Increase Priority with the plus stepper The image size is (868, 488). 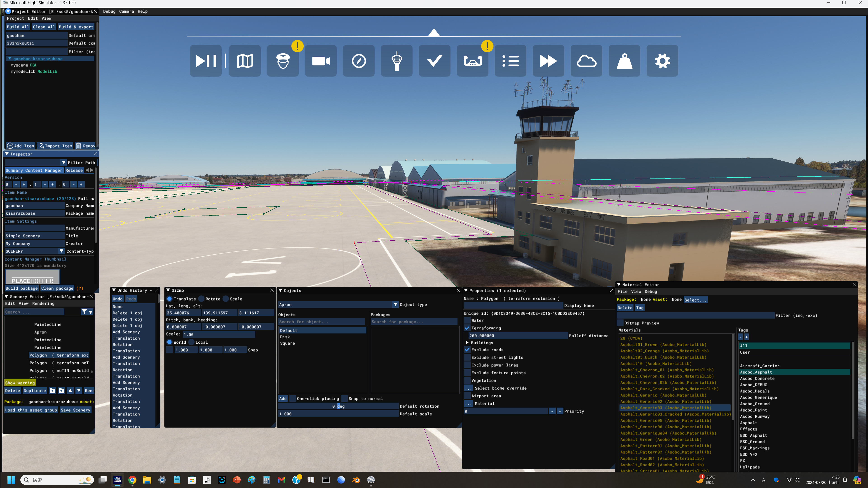[560, 411]
